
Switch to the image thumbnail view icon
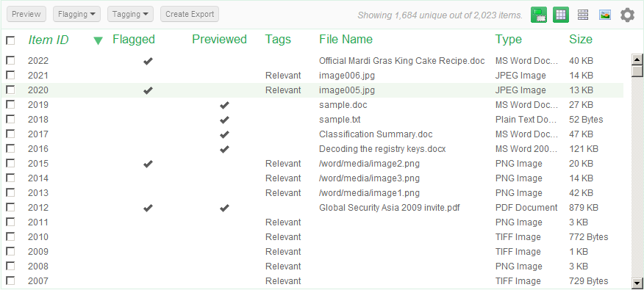pyautogui.click(x=605, y=15)
